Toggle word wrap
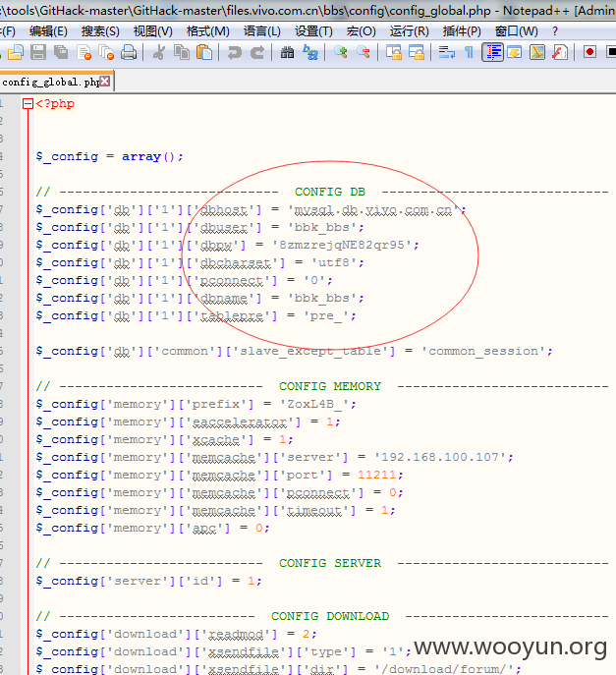Image resolution: width=616 pixels, height=675 pixels. pos(447,52)
